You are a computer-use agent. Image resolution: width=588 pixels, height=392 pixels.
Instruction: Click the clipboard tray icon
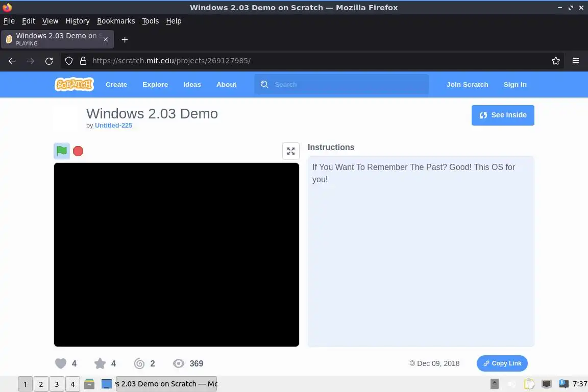529,384
